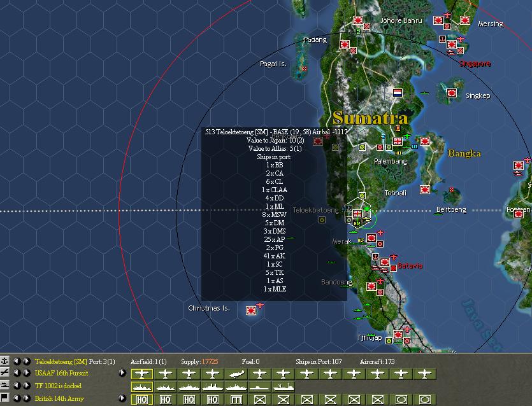Select the last aircraft icon in air row
532x406 pixels.
(424, 374)
